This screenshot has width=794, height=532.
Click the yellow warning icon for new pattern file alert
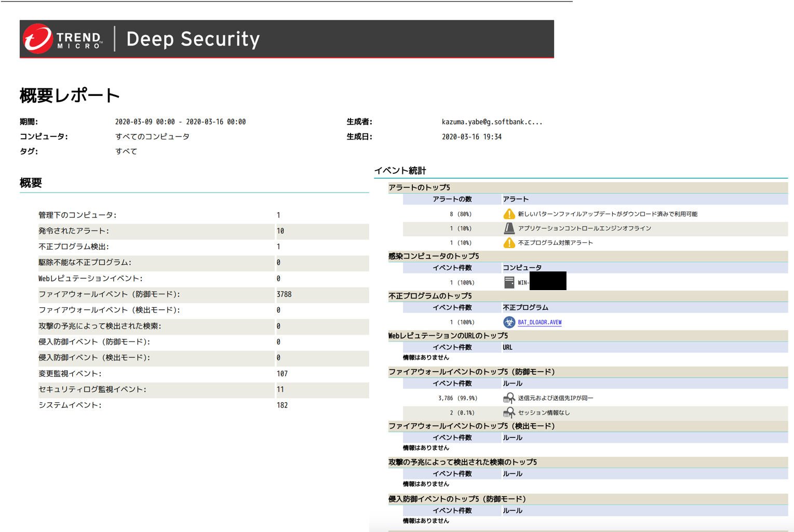[509, 214]
